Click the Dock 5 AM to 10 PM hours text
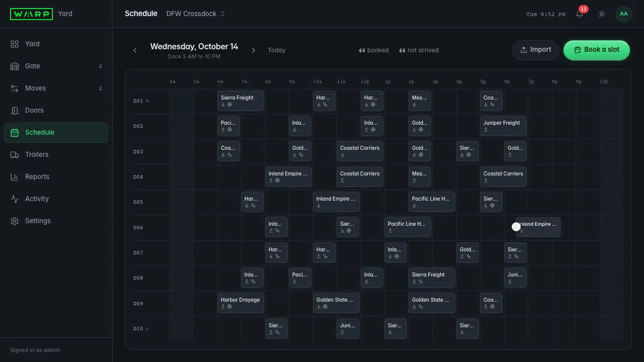 [194, 56]
